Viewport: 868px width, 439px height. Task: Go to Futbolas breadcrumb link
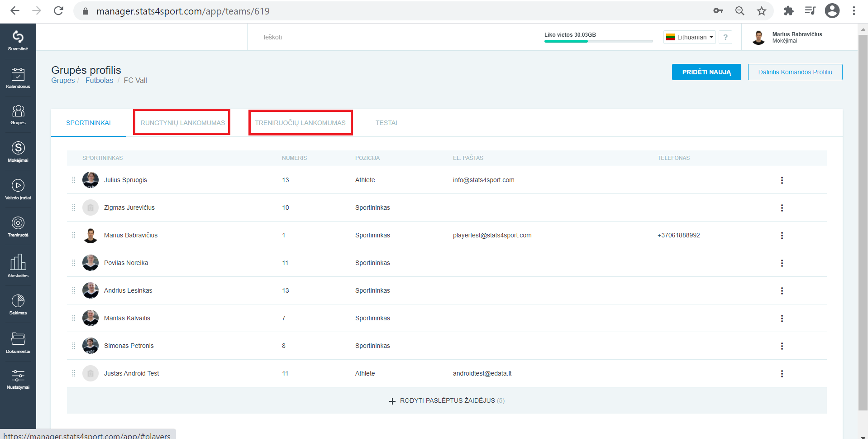(99, 80)
